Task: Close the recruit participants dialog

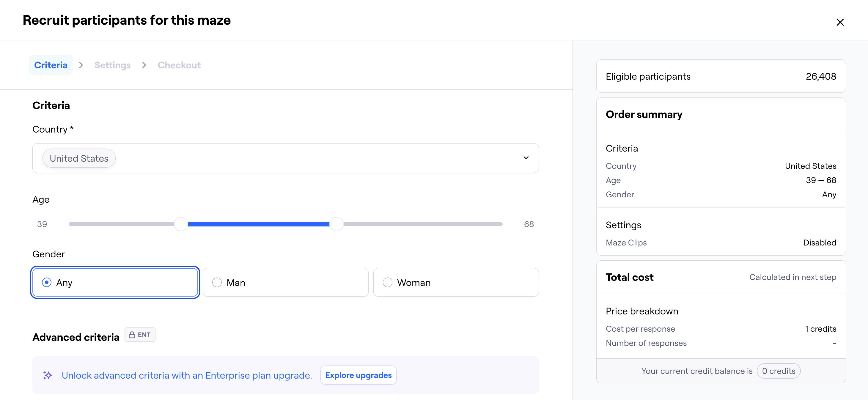Action: (840, 22)
